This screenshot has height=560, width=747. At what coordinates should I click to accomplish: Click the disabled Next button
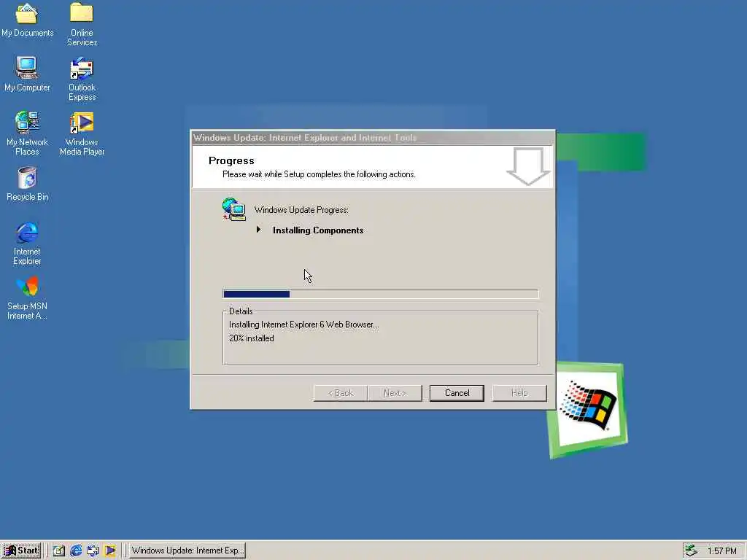pos(395,393)
